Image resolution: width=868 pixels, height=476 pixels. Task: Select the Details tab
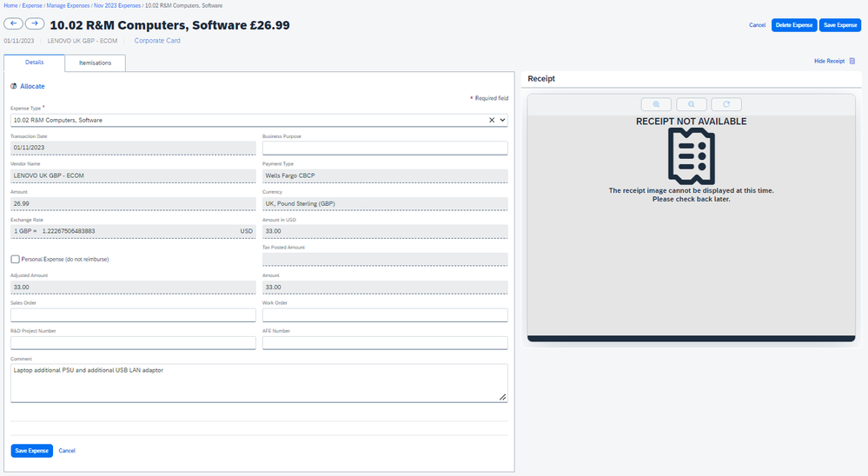pyautogui.click(x=35, y=63)
